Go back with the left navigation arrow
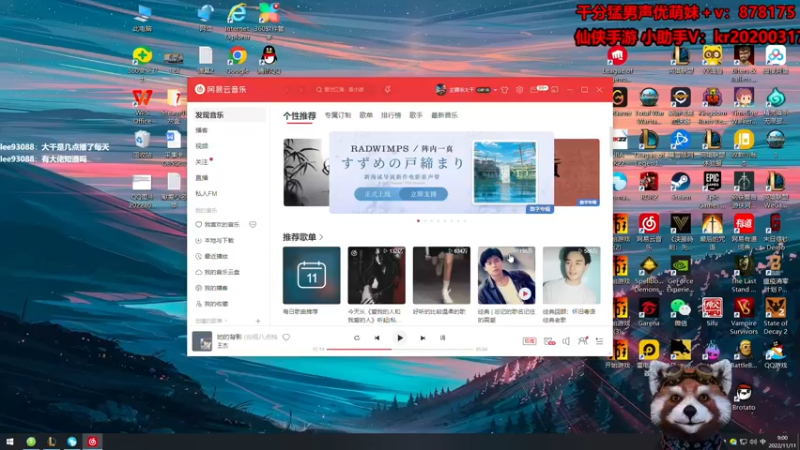The width and height of the screenshot is (800, 450). pos(288,90)
